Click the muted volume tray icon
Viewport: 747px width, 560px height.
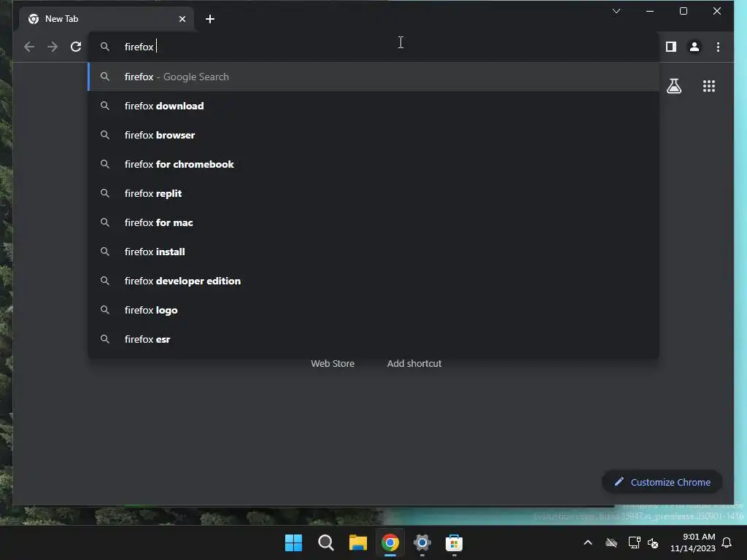pyautogui.click(x=653, y=542)
